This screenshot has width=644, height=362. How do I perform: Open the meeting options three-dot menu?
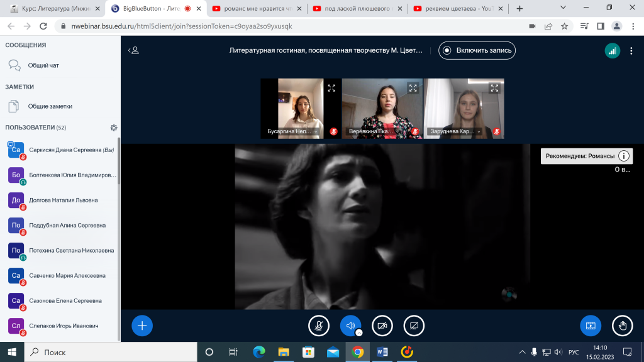point(631,50)
